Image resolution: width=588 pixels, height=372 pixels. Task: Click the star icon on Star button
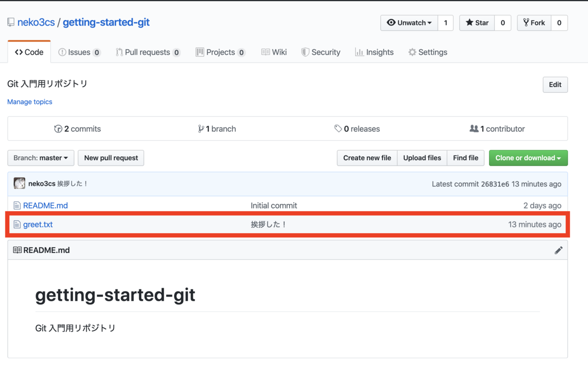[469, 23]
